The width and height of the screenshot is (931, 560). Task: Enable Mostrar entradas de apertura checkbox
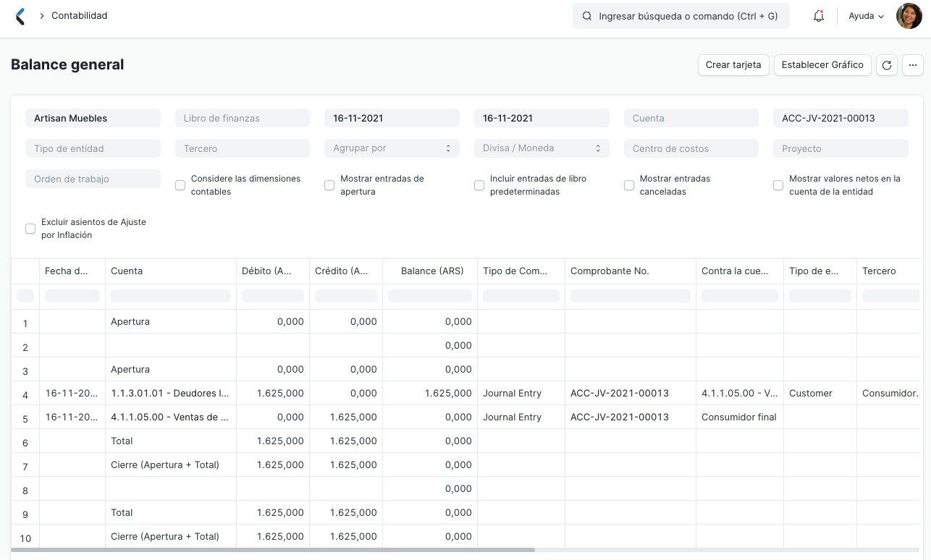(x=329, y=185)
